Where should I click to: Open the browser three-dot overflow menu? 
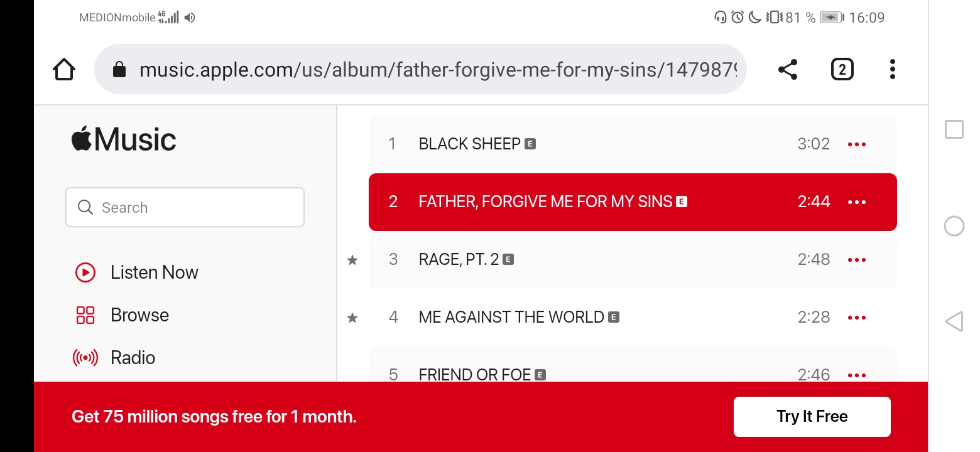892,69
